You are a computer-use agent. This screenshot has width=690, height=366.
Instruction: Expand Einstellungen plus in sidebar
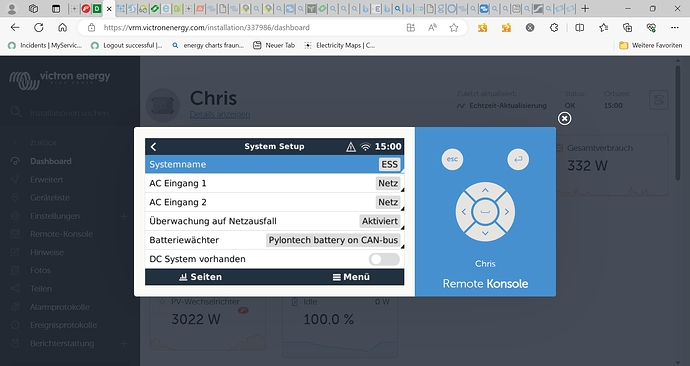(124, 216)
